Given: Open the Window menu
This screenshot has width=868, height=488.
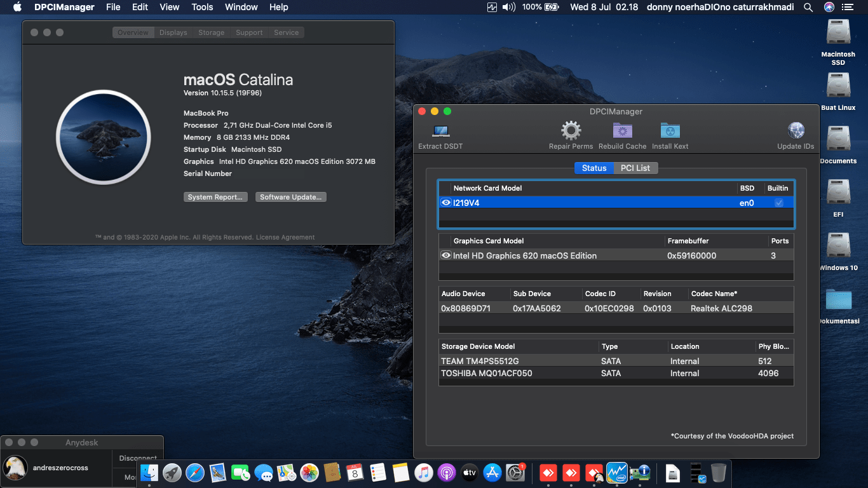Looking at the screenshot, I should [241, 7].
